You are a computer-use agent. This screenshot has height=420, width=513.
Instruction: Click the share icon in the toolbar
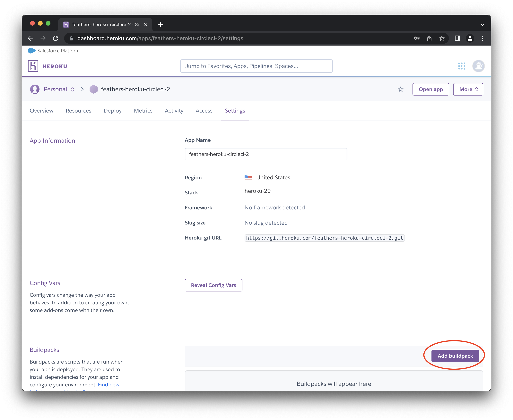tap(430, 38)
